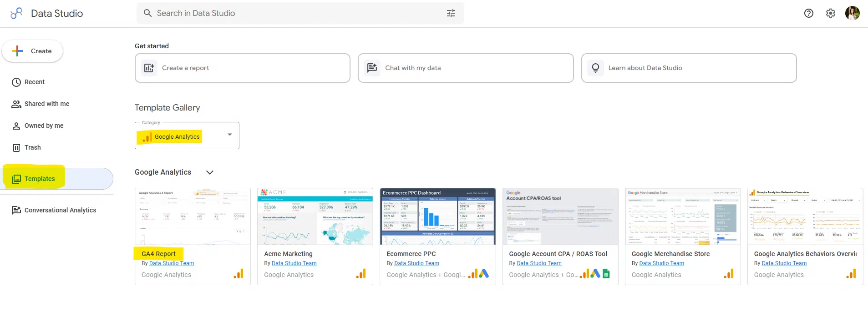The image size is (868, 317).
Task: Click Chat with my data button
Action: point(466,68)
